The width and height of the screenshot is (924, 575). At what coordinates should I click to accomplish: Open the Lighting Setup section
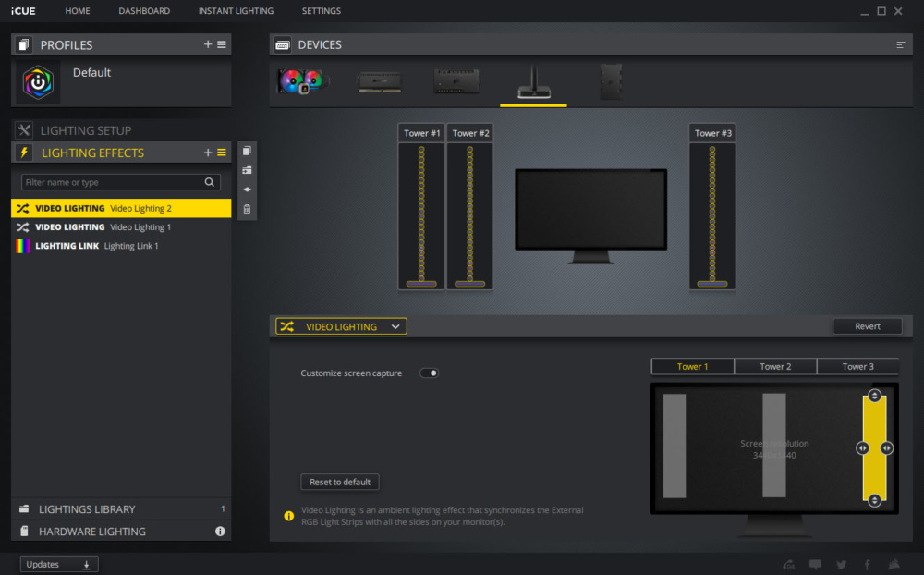(121, 130)
